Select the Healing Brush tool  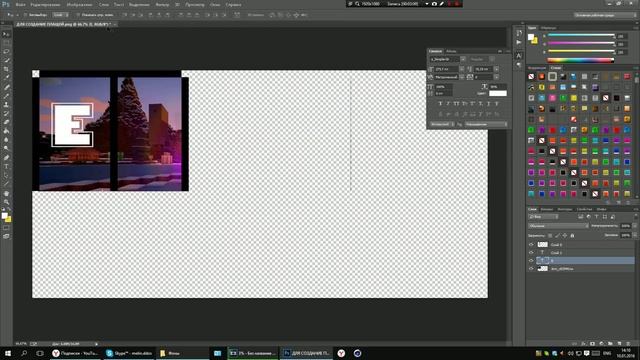click(6, 87)
